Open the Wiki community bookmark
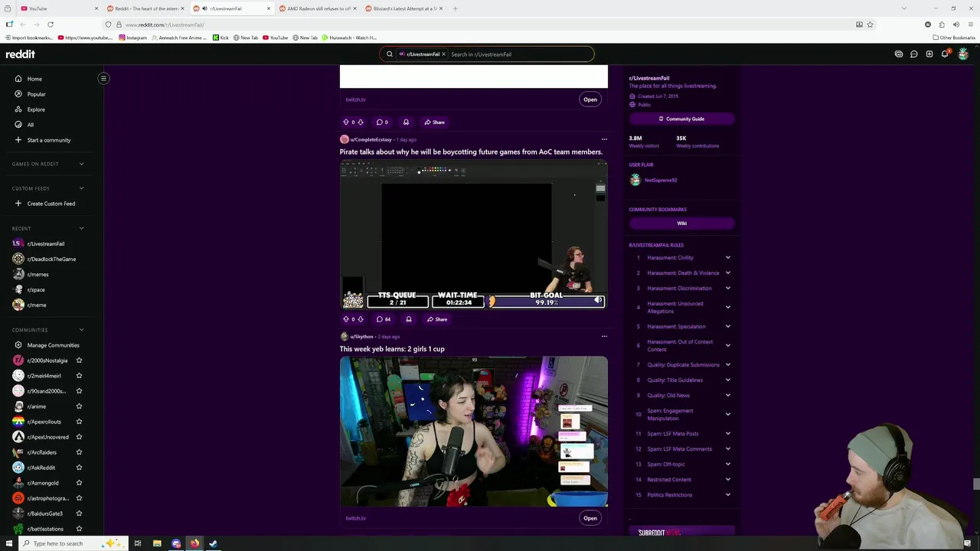This screenshot has width=980, height=551. coord(681,223)
